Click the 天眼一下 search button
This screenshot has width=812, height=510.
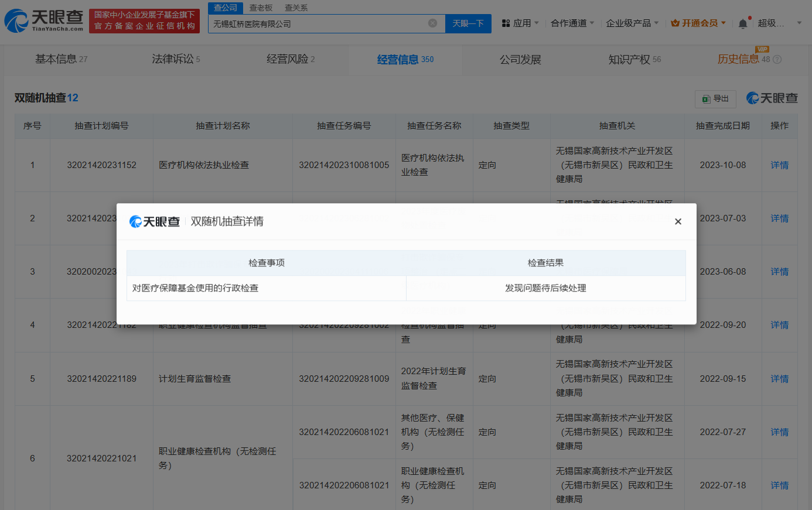[468, 23]
